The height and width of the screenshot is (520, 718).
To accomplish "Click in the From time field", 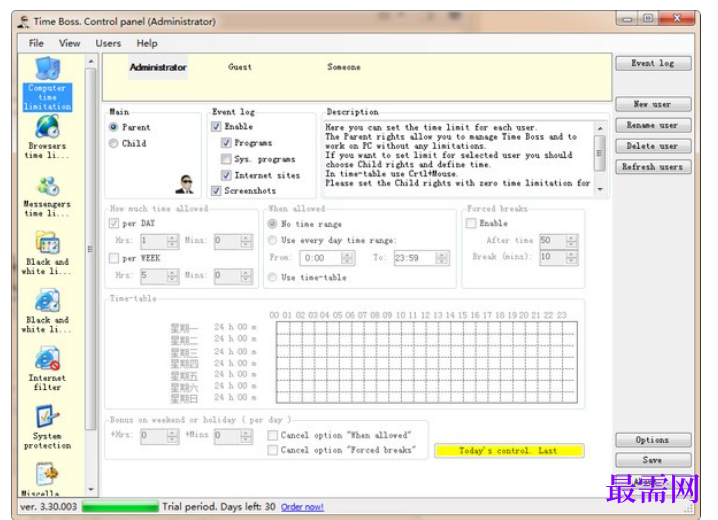I will 321,258.
